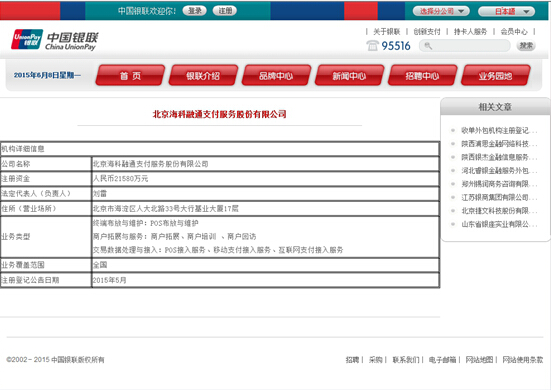This screenshot has width=558, height=390.
Task: Select the 招聘中心 menu item
Action: tap(422, 75)
